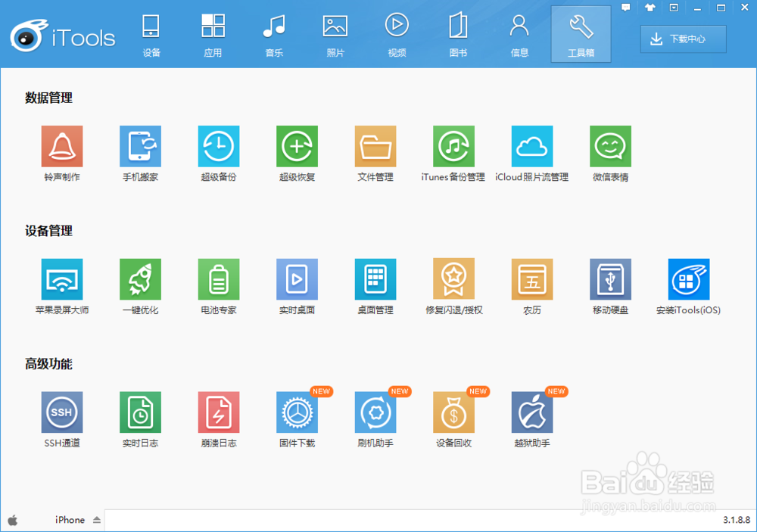
Task: Open 修复闪退/授权 repair tool
Action: click(453, 279)
